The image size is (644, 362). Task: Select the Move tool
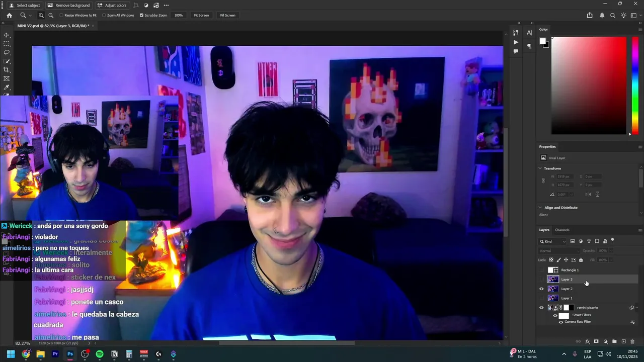click(7, 35)
